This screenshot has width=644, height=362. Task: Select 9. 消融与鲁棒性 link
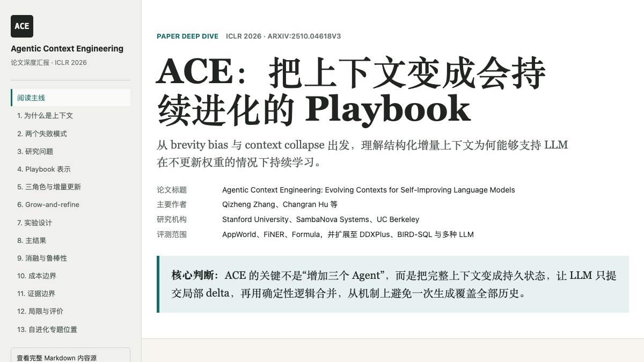tap(70, 258)
